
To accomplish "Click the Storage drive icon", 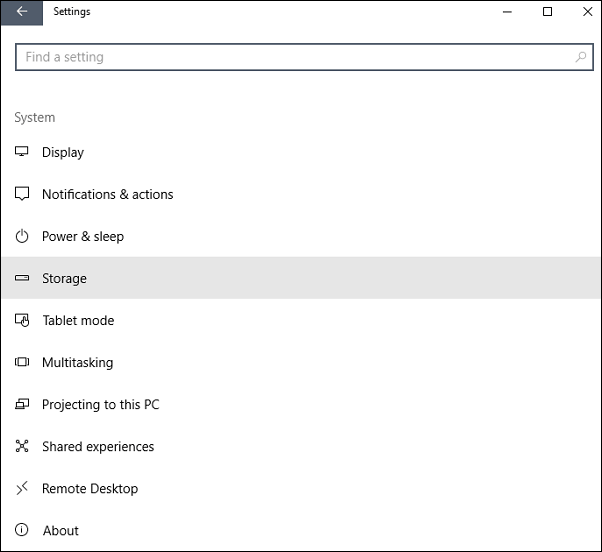I will 22,279.
